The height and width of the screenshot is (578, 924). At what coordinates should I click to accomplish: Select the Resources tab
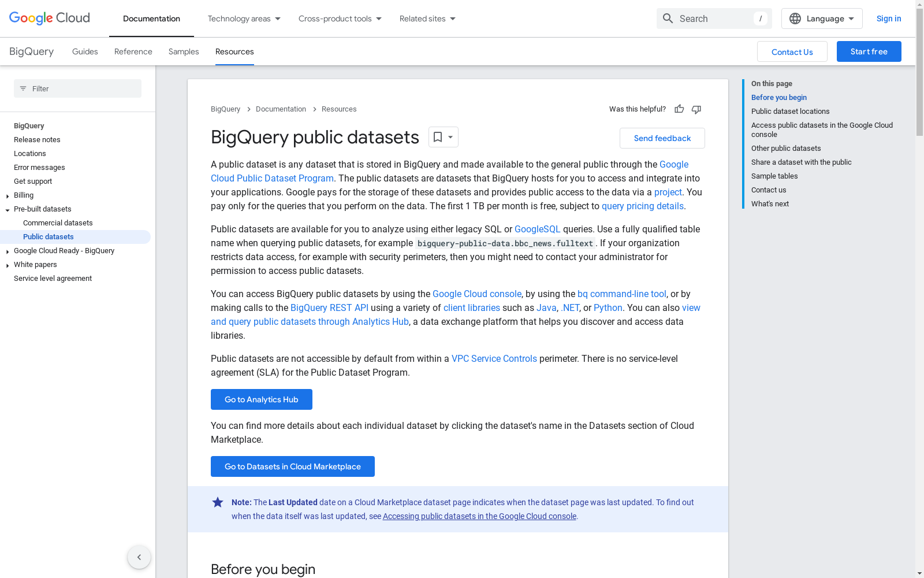(234, 51)
